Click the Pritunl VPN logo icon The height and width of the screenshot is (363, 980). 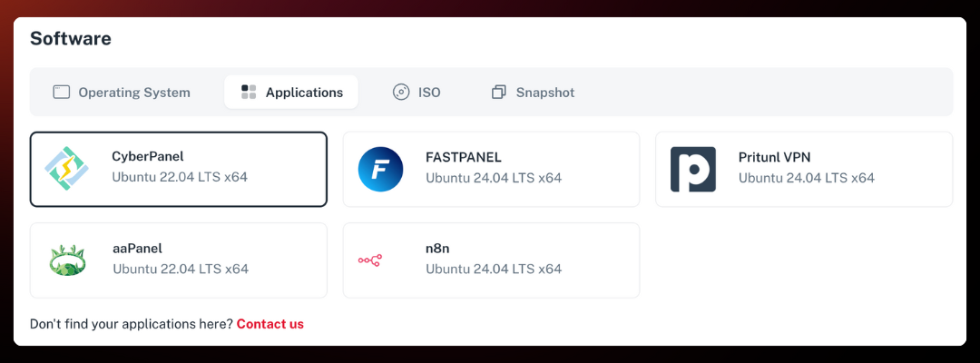(x=693, y=169)
